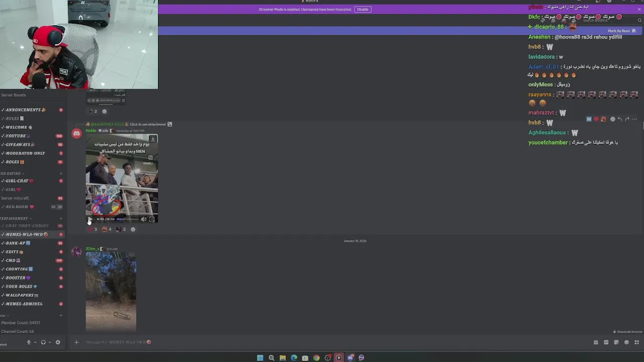Open the gift icon in the message bar
This screenshot has height=362, width=644.
point(596,342)
